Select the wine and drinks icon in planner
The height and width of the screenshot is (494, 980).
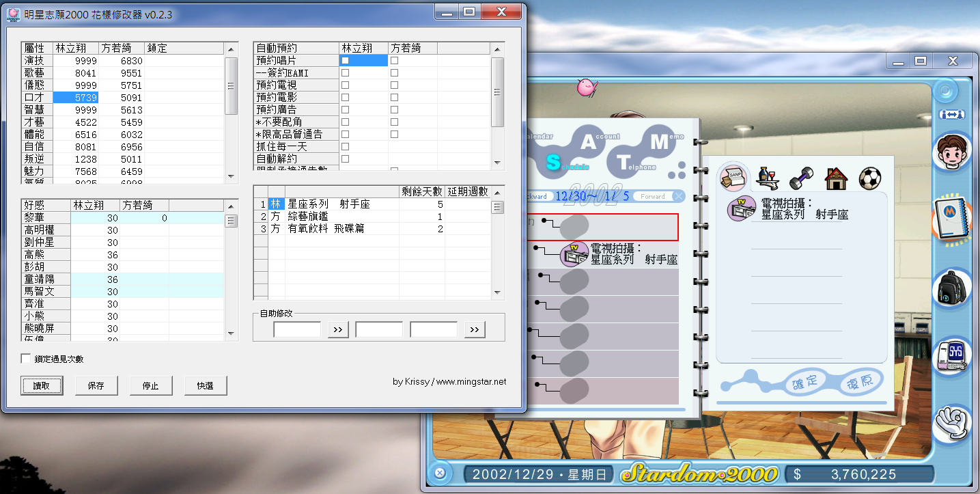(x=769, y=178)
